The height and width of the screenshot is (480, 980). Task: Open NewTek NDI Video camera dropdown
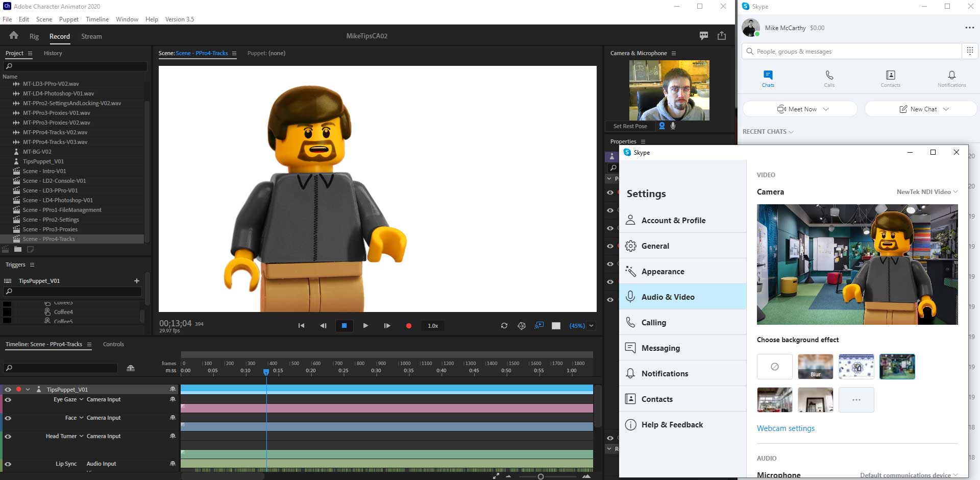(927, 192)
